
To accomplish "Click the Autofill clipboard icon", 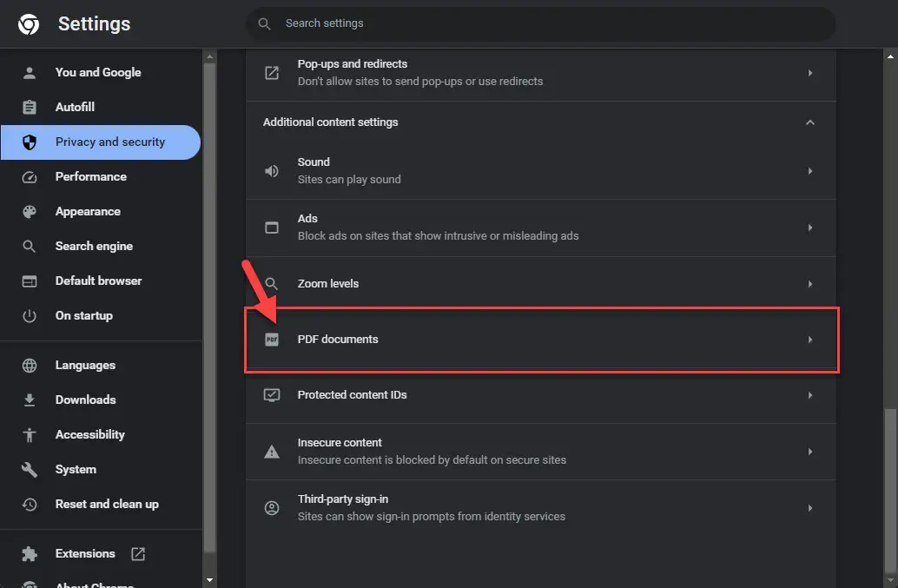I will pos(30,108).
